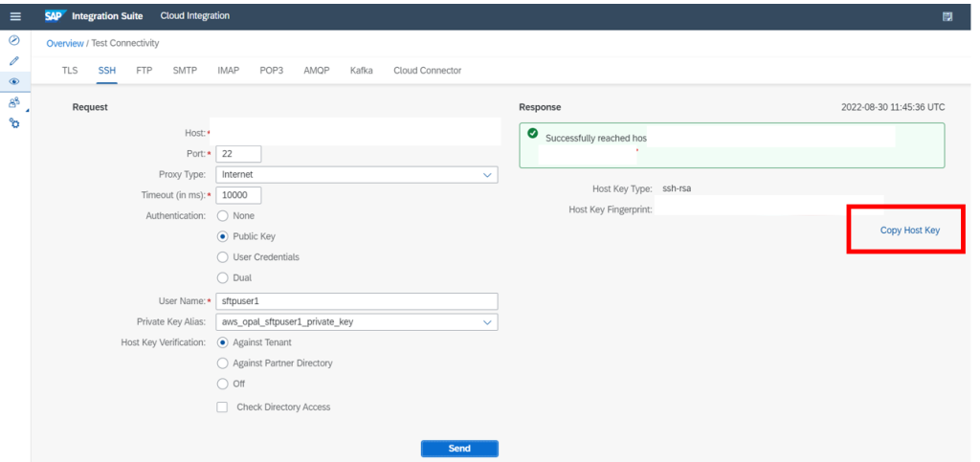Click the Host Key Fingerprint label
The height and width of the screenshot is (462, 980).
611,209
